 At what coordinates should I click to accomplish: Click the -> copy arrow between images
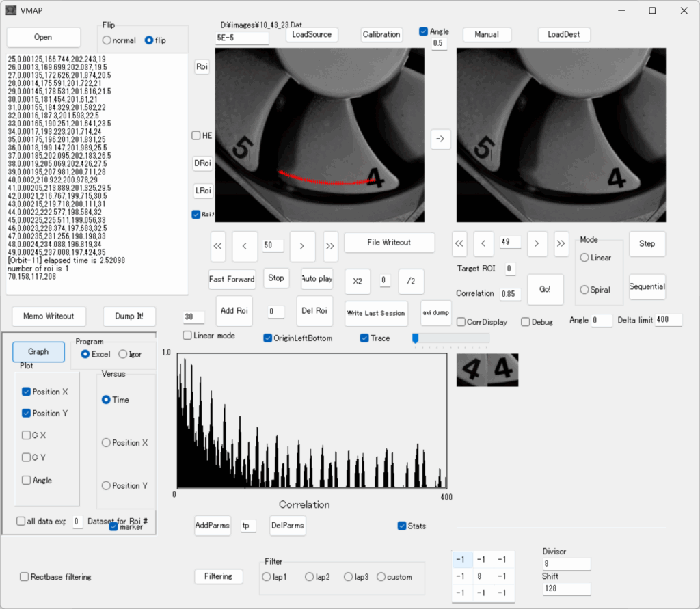440,139
